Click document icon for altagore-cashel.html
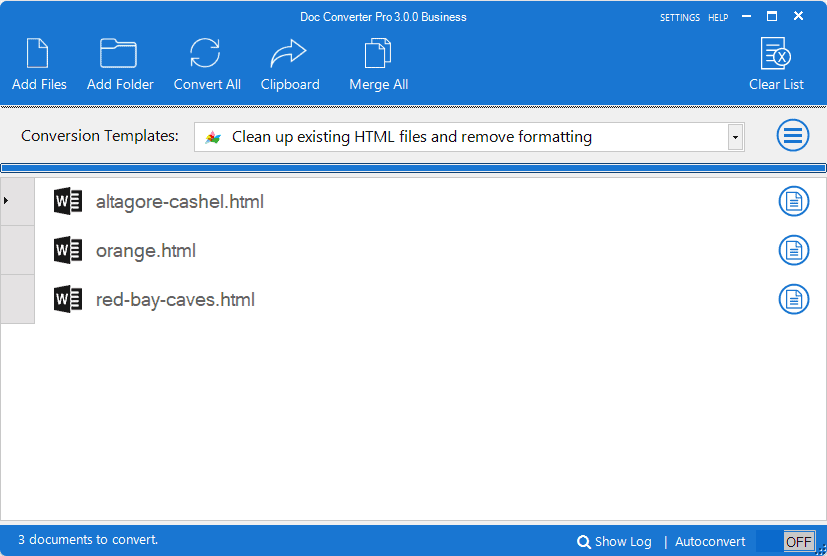This screenshot has width=827, height=556. 794,201
